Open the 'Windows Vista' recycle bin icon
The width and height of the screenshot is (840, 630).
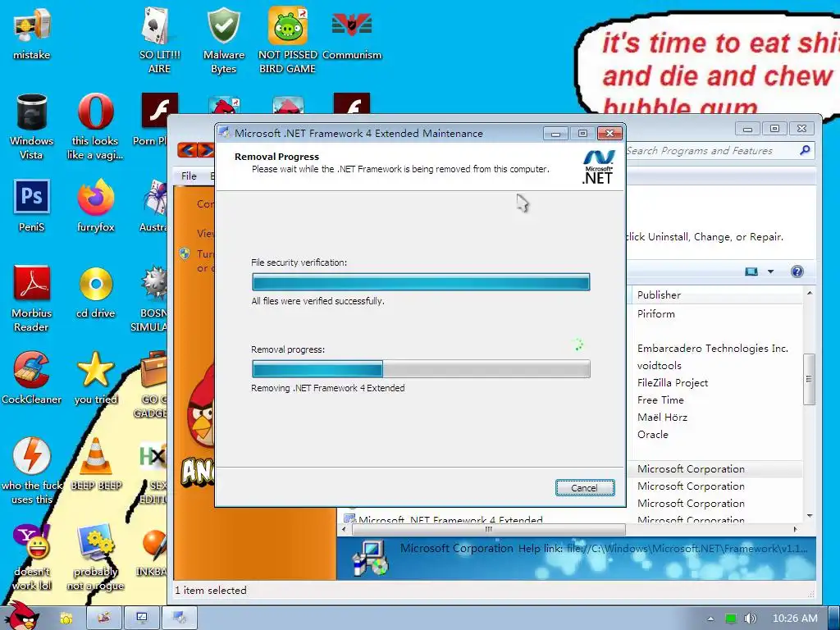(x=32, y=127)
